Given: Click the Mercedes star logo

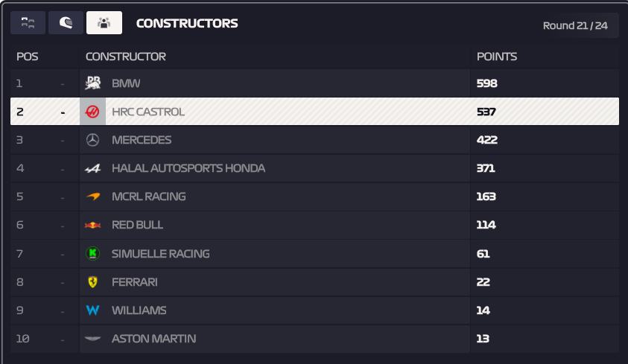Looking at the screenshot, I should click(92, 140).
